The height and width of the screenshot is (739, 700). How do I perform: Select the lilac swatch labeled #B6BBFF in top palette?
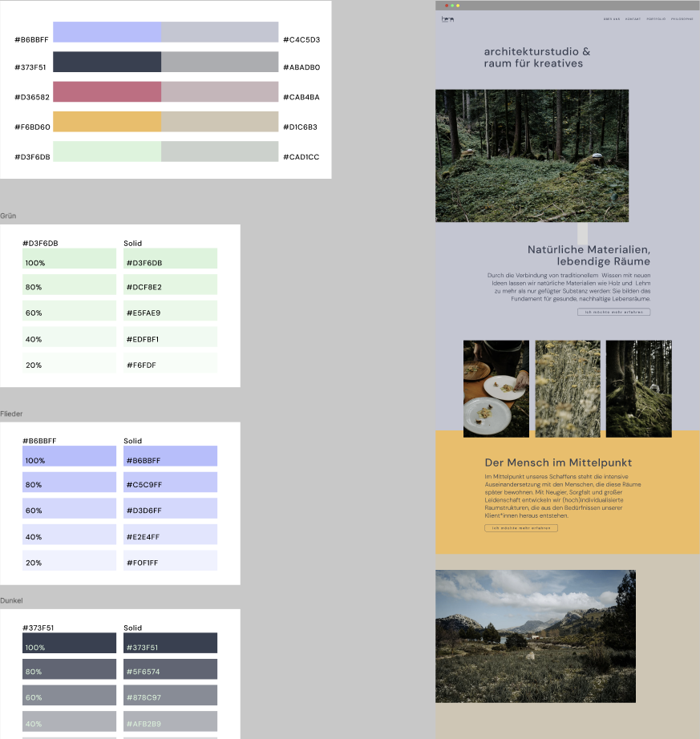point(107,32)
